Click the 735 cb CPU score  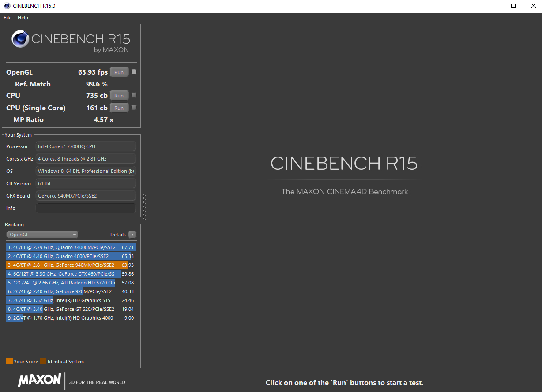[x=97, y=95]
